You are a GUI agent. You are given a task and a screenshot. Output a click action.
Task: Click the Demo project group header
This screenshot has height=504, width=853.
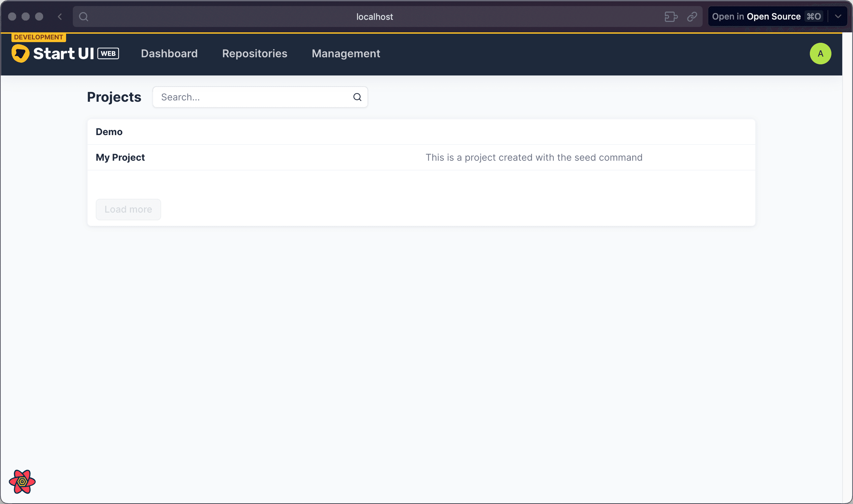pos(109,131)
